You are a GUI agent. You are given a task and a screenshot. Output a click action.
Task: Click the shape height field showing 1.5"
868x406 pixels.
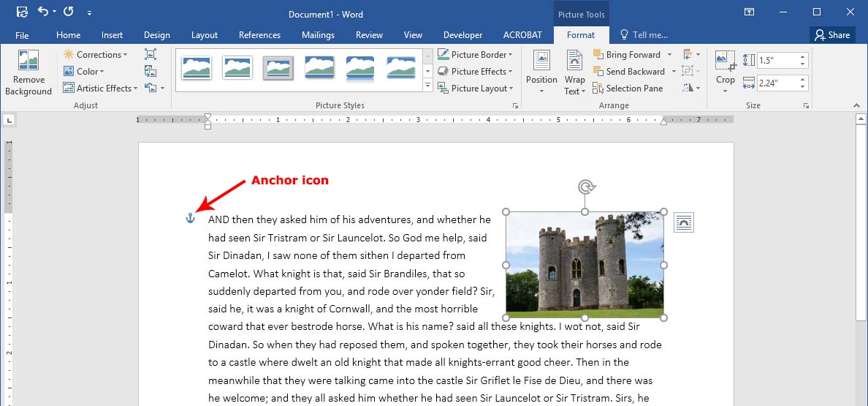(777, 61)
